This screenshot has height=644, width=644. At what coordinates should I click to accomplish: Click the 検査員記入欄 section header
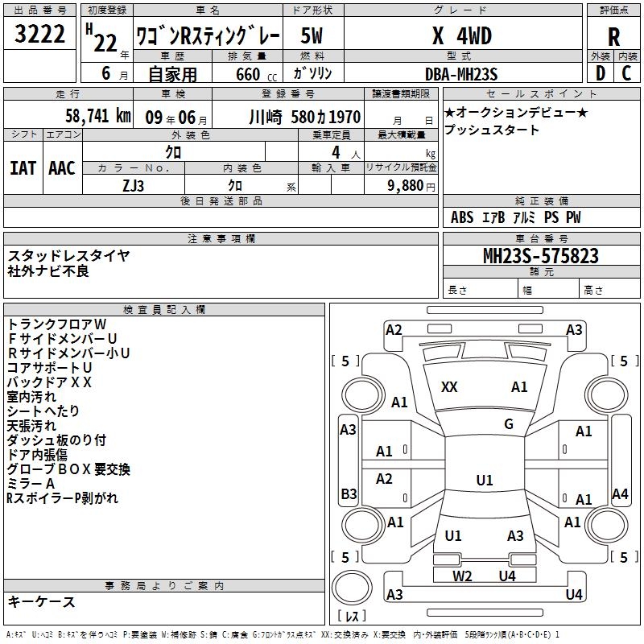[164, 310]
